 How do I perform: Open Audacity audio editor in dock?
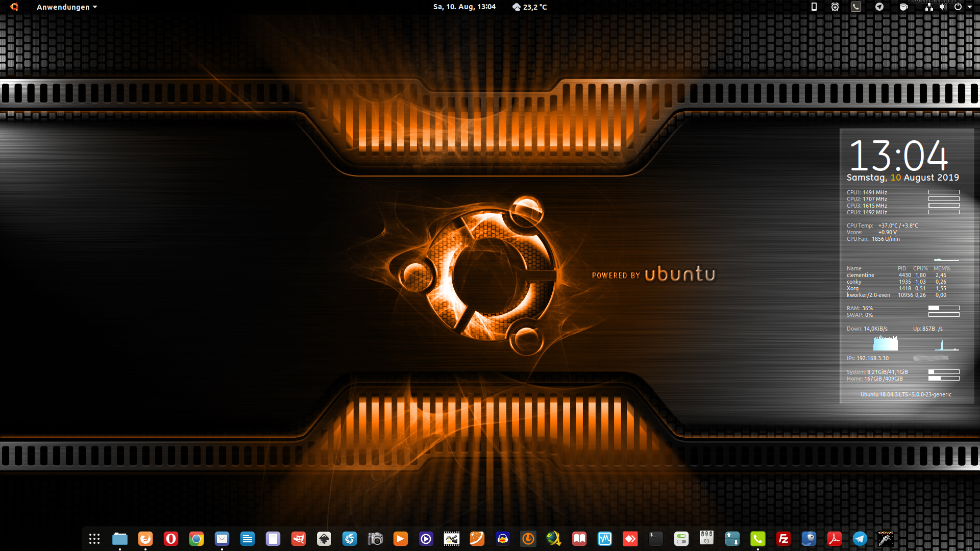(503, 539)
